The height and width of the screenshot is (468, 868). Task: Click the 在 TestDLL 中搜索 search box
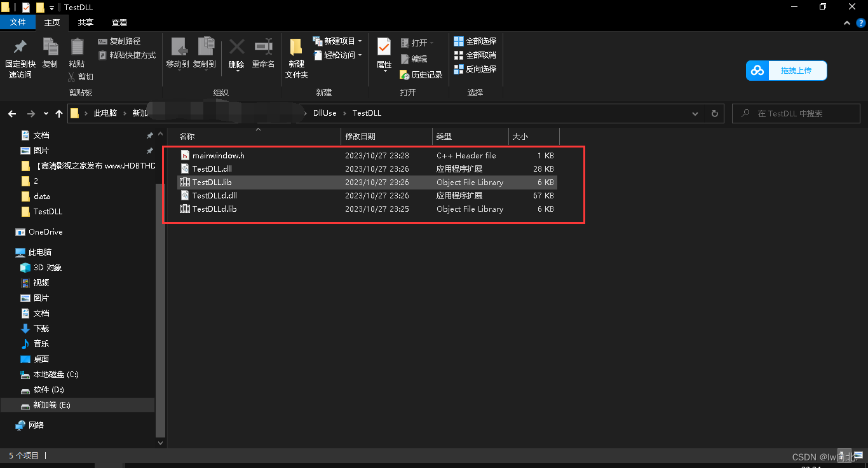tap(796, 114)
